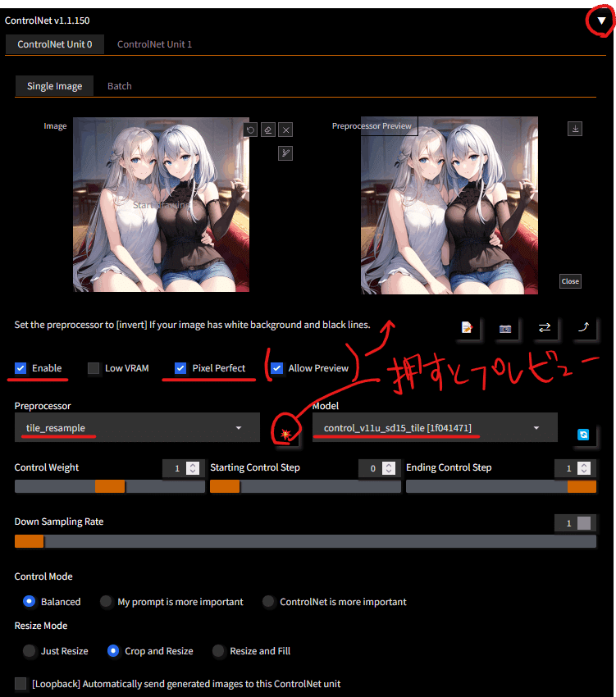This screenshot has width=616, height=697.
Task: Click the ControlNet v1.1.150 title
Action: point(47,20)
